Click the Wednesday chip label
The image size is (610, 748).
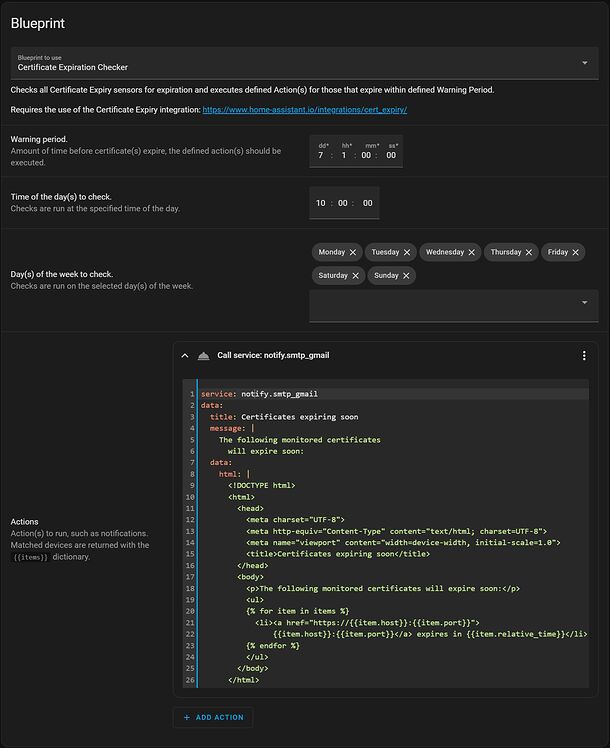(x=445, y=252)
